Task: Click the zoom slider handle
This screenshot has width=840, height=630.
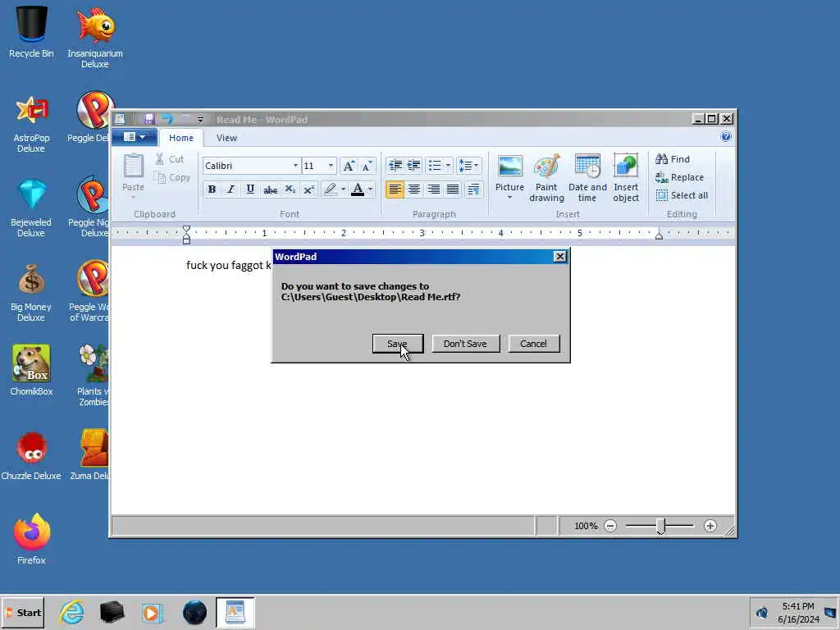Action: coord(661,527)
